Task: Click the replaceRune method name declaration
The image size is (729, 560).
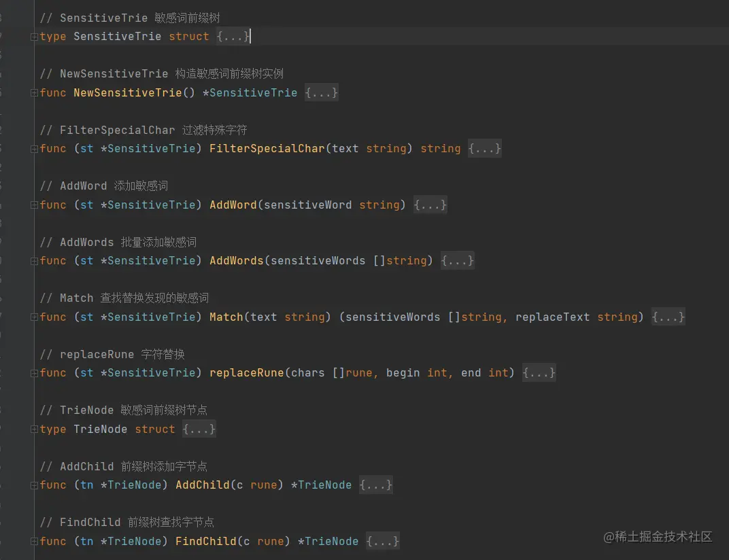Action: tap(246, 372)
